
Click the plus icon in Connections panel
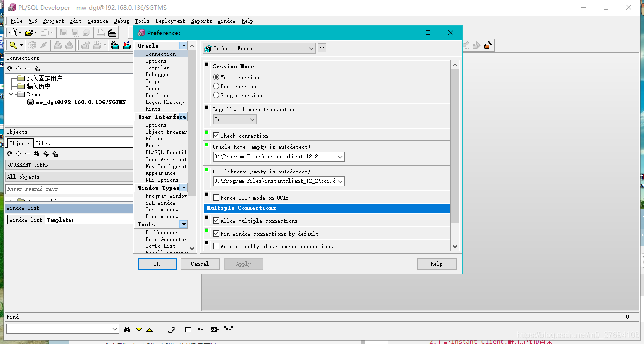19,69
